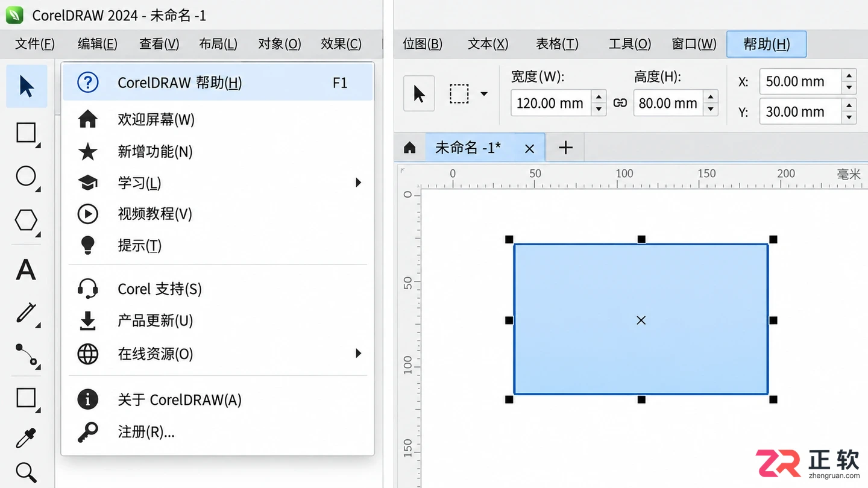868x488 pixels.
Task: Select the Rectangle tool below the Pick tool
Action: [26, 133]
